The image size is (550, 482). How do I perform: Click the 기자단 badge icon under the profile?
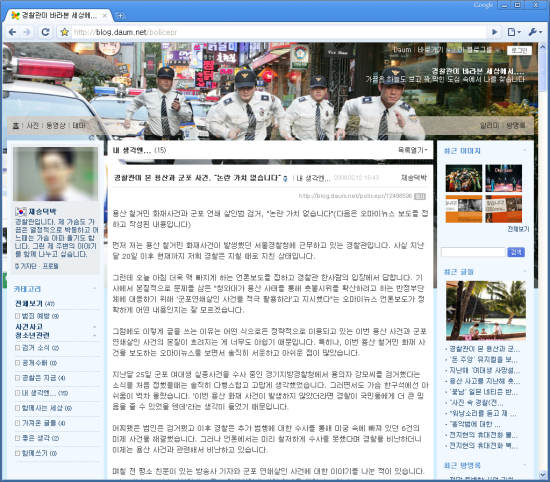(x=16, y=266)
